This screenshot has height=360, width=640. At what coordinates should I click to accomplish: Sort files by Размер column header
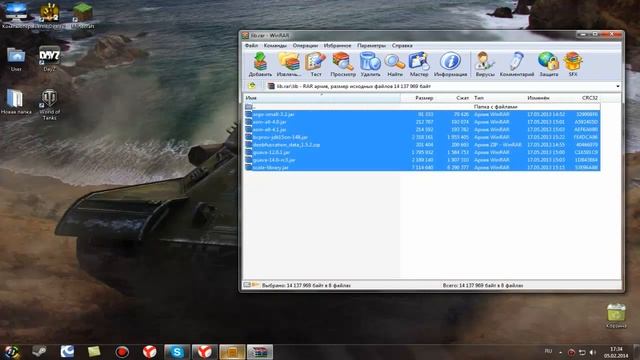[x=418, y=98]
